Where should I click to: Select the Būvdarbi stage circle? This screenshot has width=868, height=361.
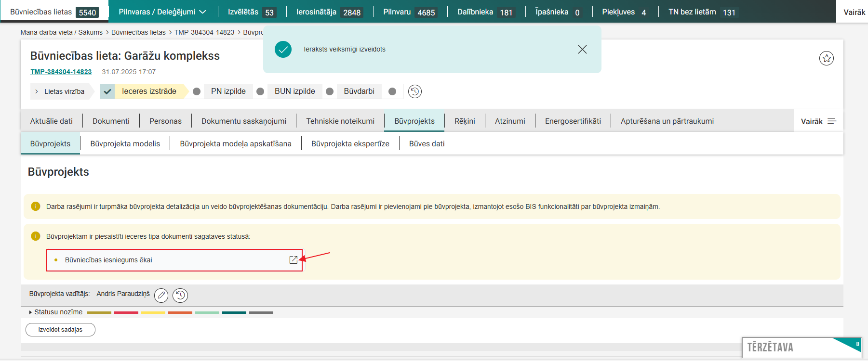click(x=330, y=91)
